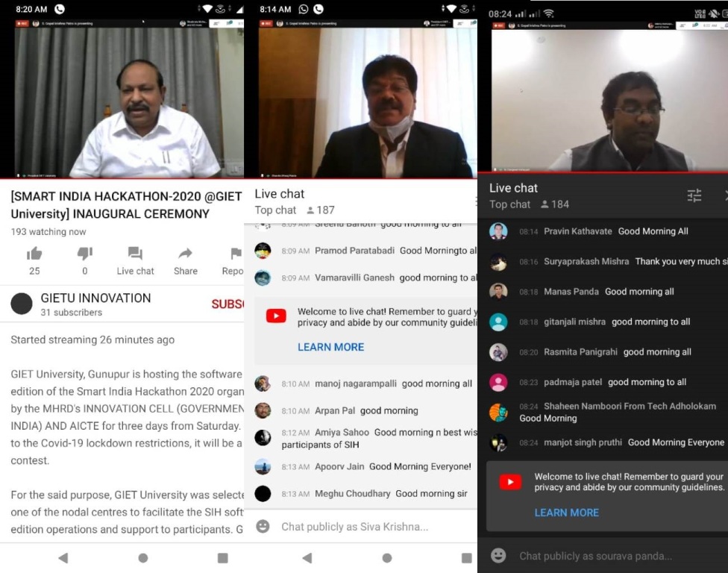
Task: Tap Android home button in left phone
Action: click(x=143, y=557)
